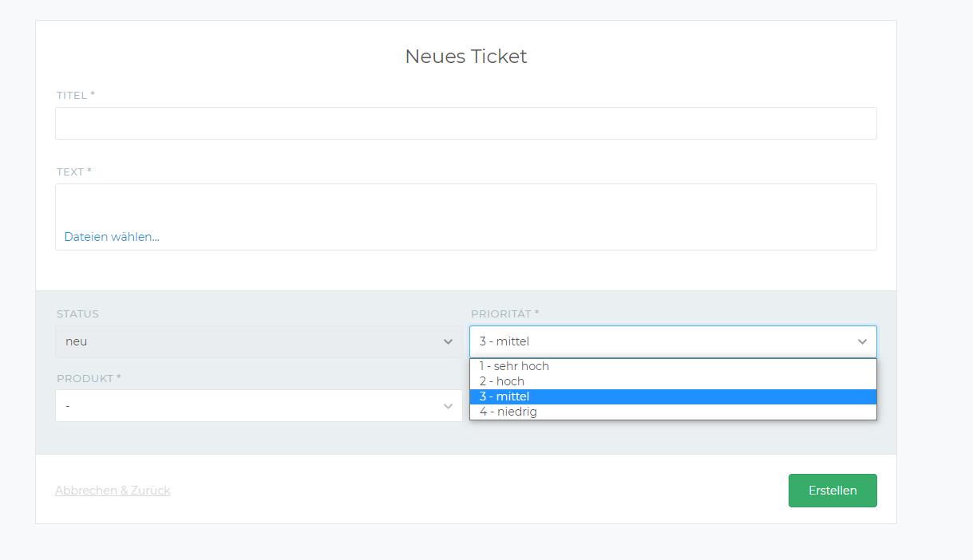
Task: Click the TEXT field label
Action: coord(69,171)
